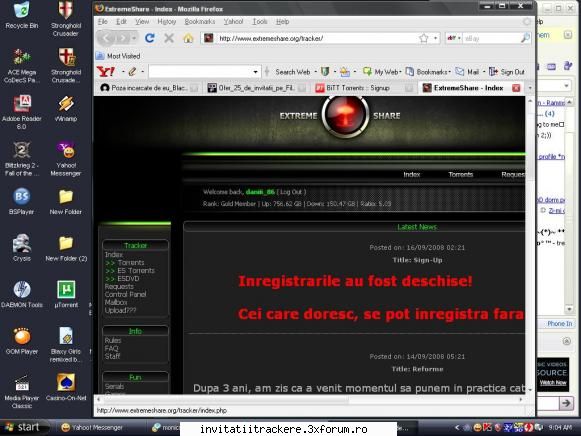Expand the list-all-tabs arrow
Image resolution: width=581 pixels, height=436 pixels.
(x=530, y=88)
